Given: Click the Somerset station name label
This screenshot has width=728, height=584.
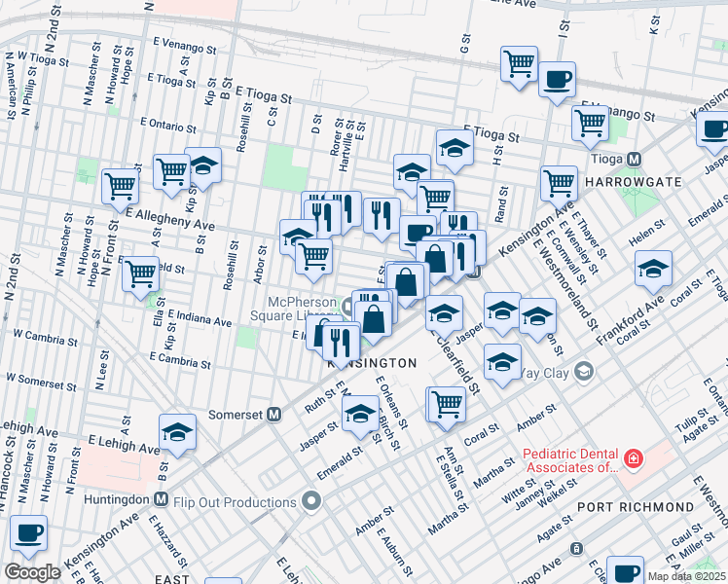Looking at the screenshot, I should coord(237,415).
